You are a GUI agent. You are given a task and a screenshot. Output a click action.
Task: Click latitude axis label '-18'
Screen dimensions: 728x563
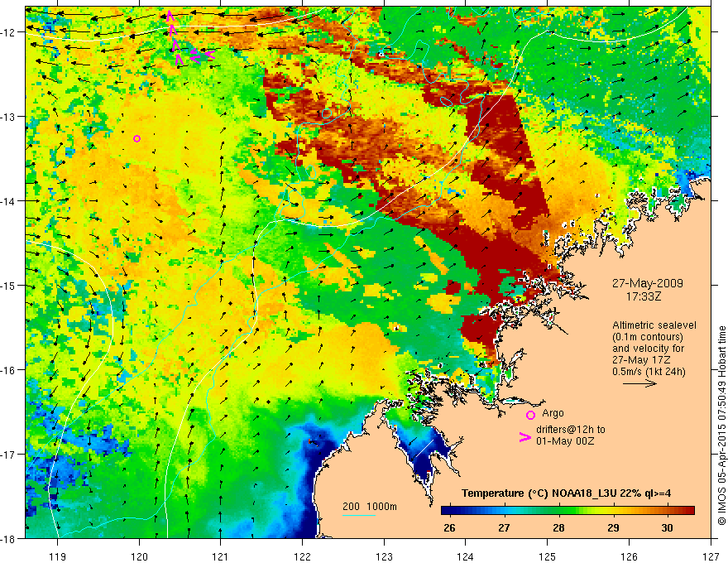(8, 538)
